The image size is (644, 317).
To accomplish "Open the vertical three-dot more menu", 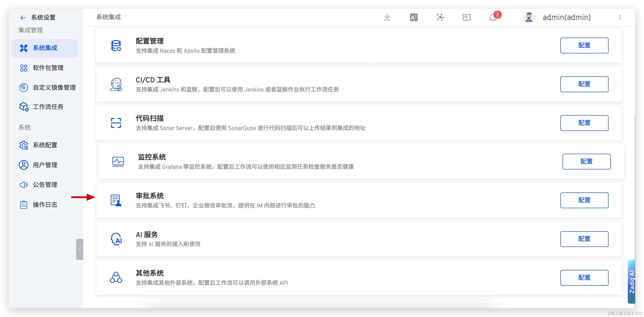I will [619, 17].
